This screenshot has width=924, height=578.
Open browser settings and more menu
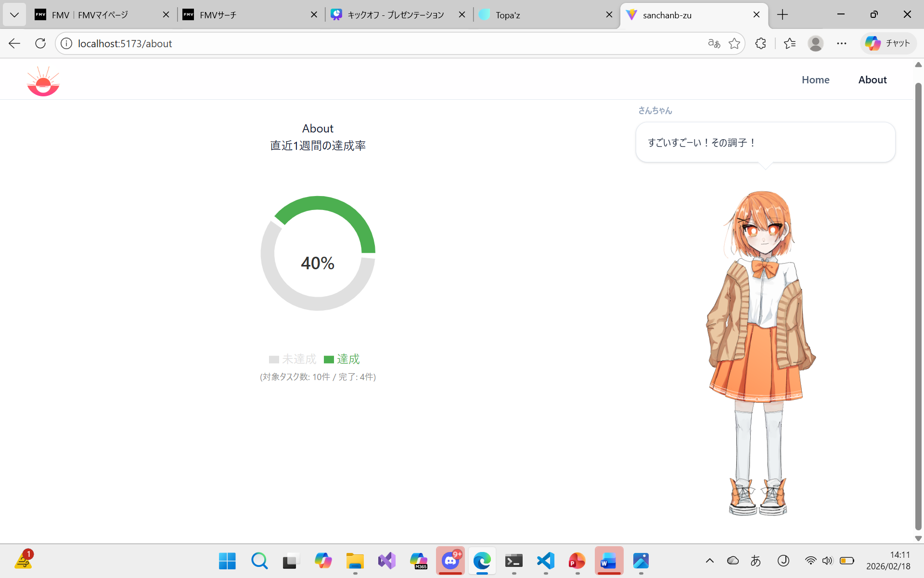click(x=841, y=43)
